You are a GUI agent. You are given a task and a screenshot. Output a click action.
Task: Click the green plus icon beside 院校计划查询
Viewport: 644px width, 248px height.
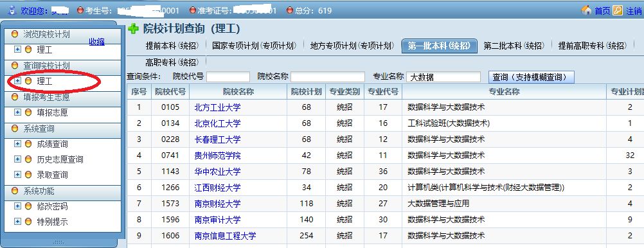point(133,29)
